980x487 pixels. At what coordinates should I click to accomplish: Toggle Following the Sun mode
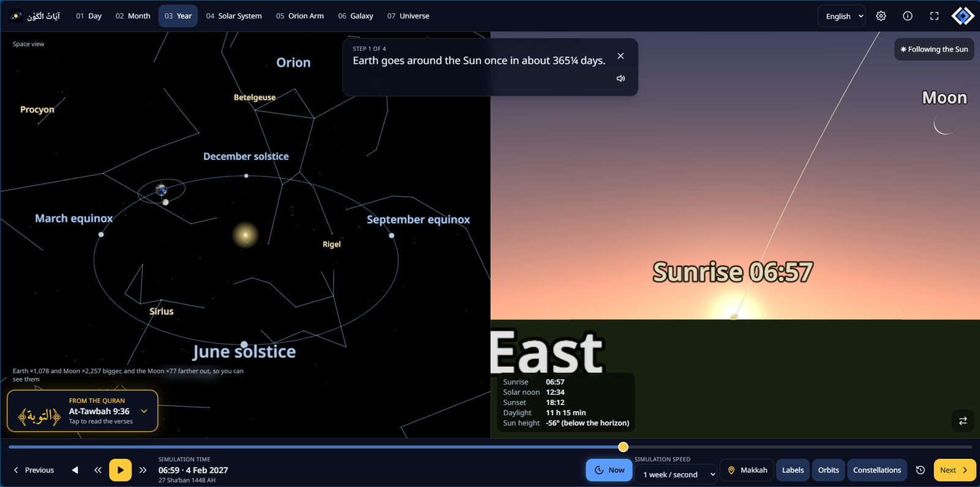pos(934,49)
